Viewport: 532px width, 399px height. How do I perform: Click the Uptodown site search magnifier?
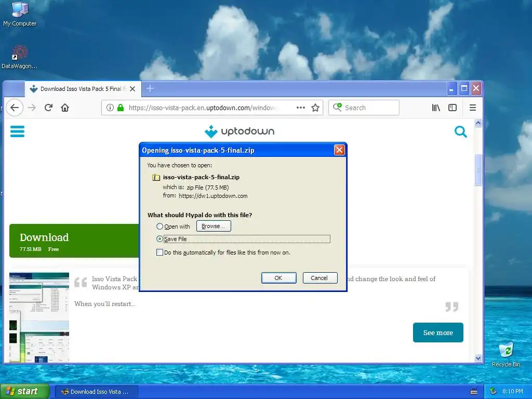point(460,131)
